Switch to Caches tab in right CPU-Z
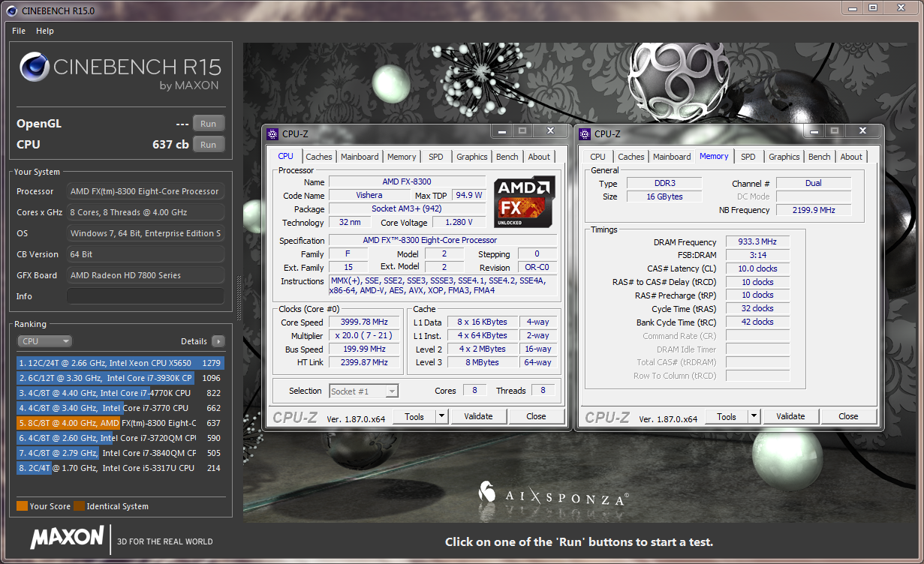The image size is (924, 564). (x=631, y=157)
